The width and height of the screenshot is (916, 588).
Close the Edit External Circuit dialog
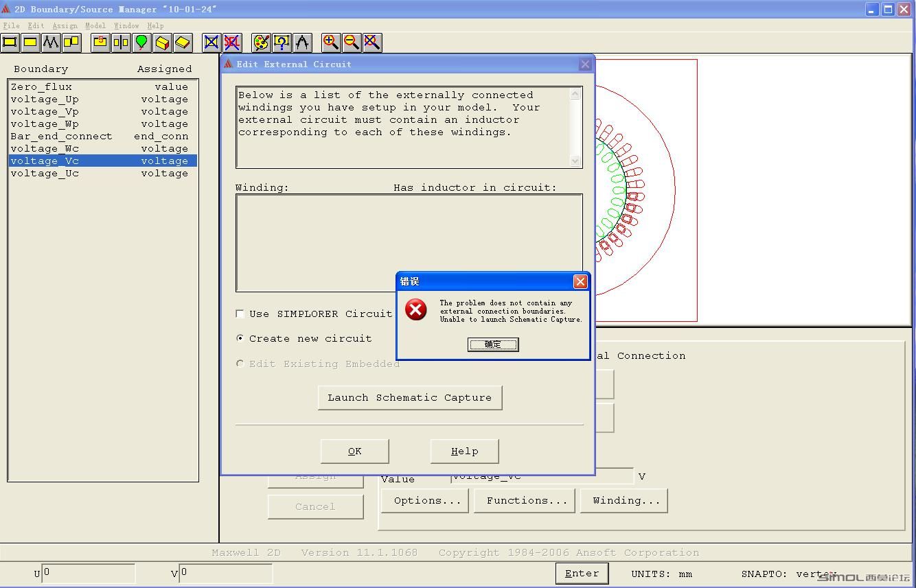585,64
